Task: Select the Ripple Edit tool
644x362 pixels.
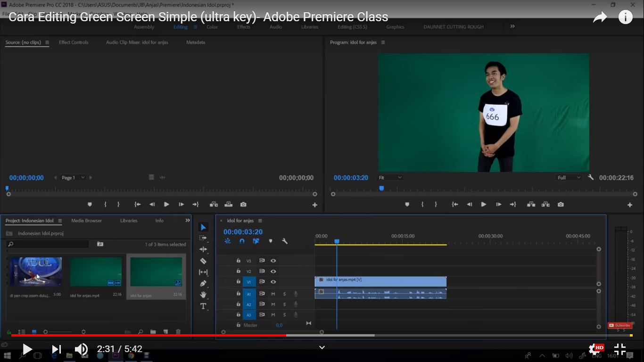Action: pyautogui.click(x=203, y=250)
